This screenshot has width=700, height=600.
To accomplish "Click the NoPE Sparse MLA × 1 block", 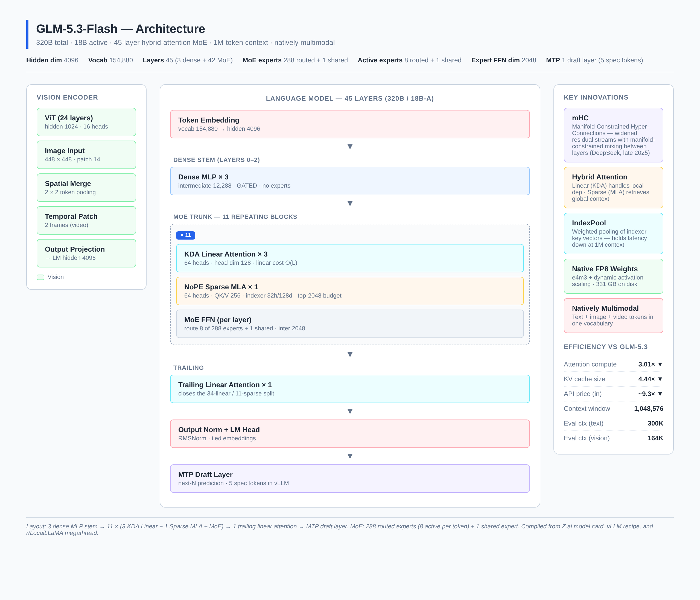I will click(x=350, y=291).
